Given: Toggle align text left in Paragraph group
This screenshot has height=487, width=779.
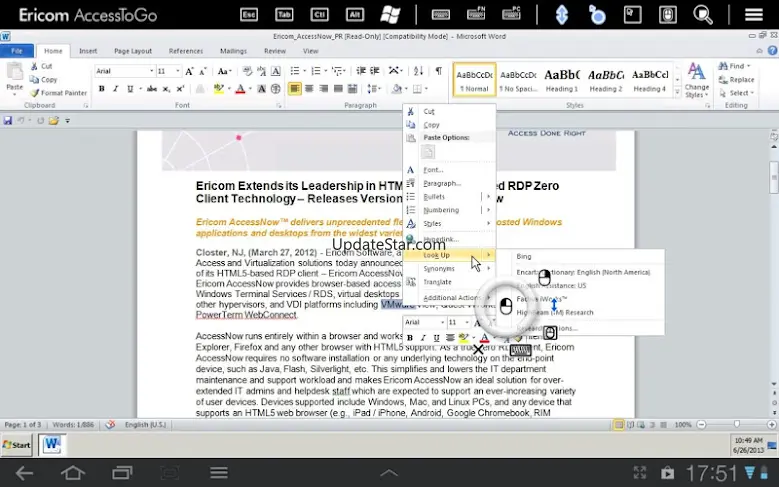Looking at the screenshot, I should [295, 89].
